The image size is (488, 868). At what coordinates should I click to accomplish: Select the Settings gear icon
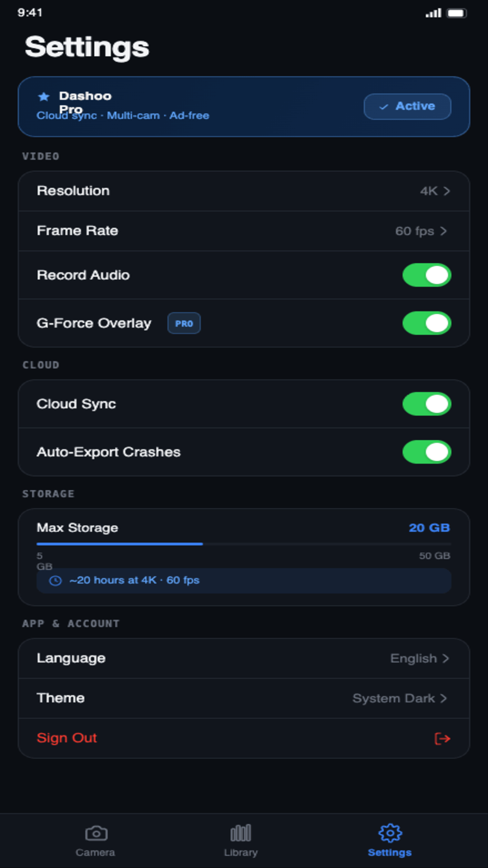[390, 833]
